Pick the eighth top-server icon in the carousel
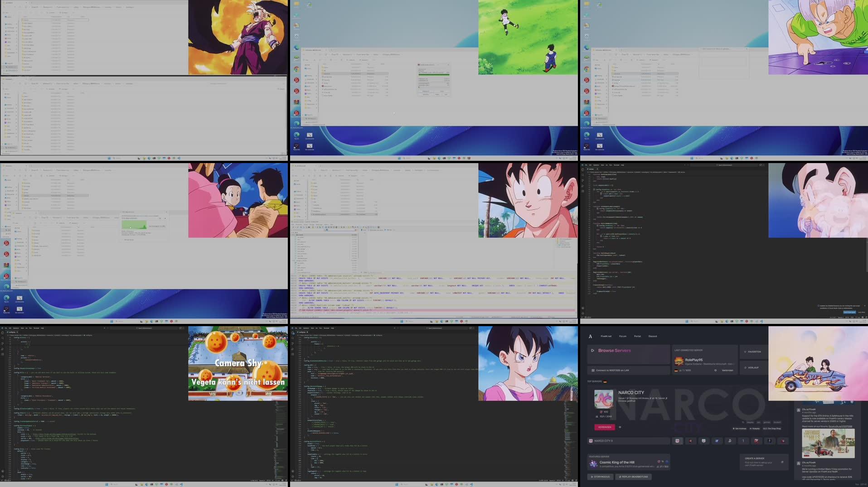The image size is (868, 487). click(770, 441)
